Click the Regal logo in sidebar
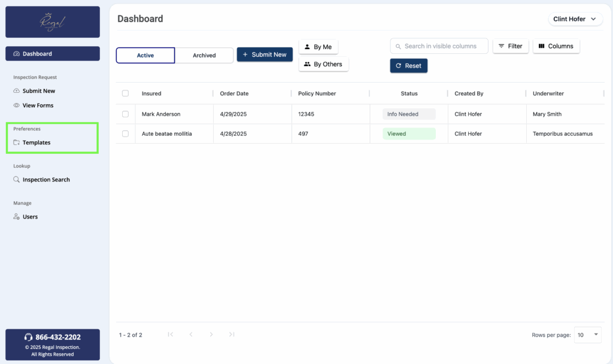The image size is (613, 364). [52, 22]
